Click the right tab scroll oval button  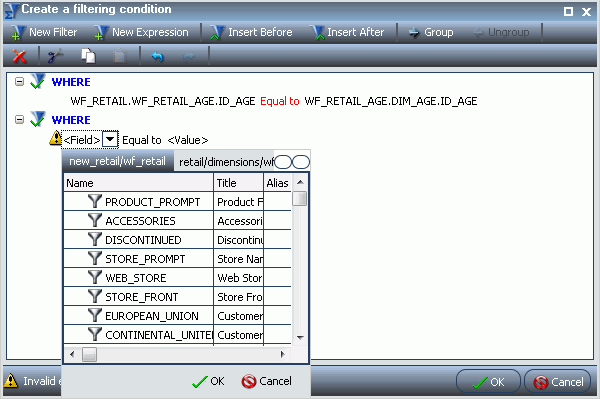pyautogui.click(x=301, y=162)
